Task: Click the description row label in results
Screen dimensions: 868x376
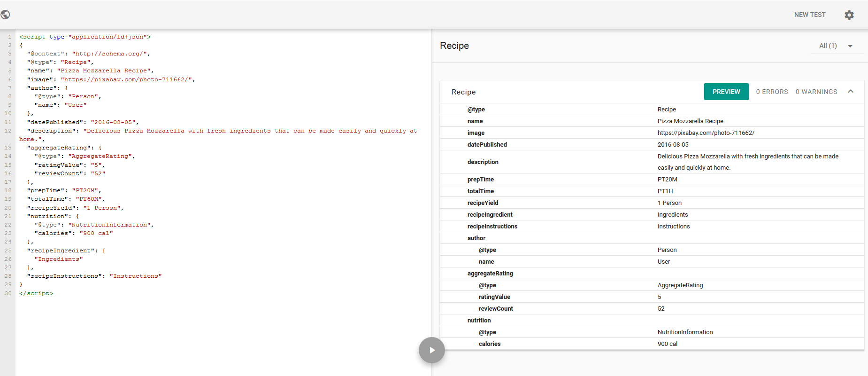Action: click(483, 162)
